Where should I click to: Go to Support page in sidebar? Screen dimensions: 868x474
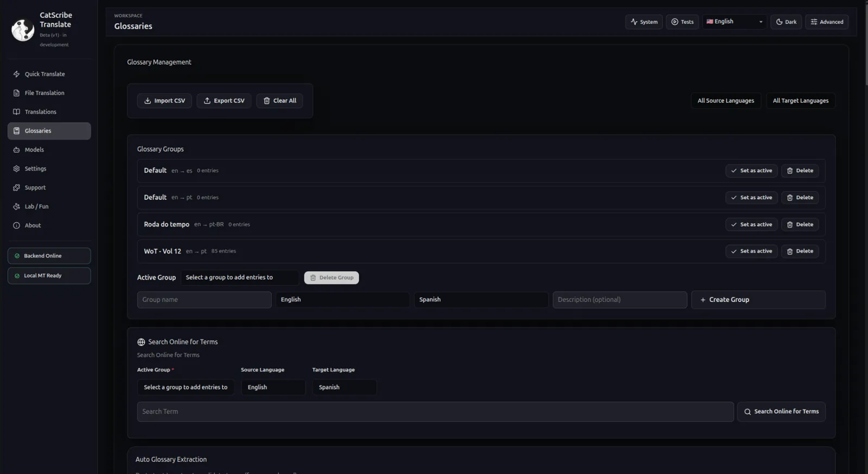pos(35,188)
